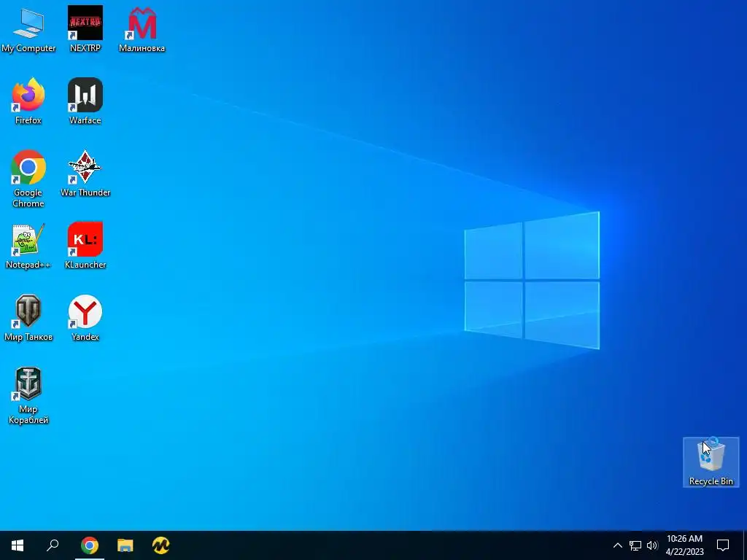This screenshot has width=747, height=560.
Task: Select the KLauncher desktop shortcut
Action: click(85, 246)
